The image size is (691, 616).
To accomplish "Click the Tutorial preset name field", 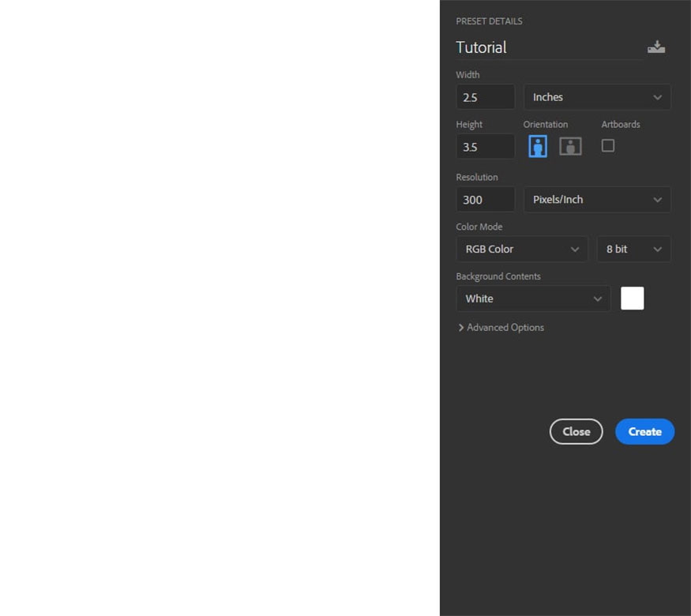I will tap(548, 47).
